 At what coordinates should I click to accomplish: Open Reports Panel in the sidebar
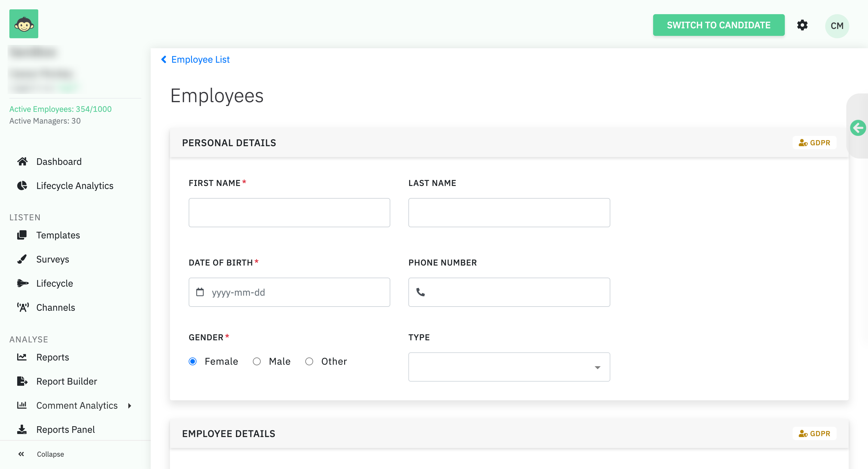(65, 430)
